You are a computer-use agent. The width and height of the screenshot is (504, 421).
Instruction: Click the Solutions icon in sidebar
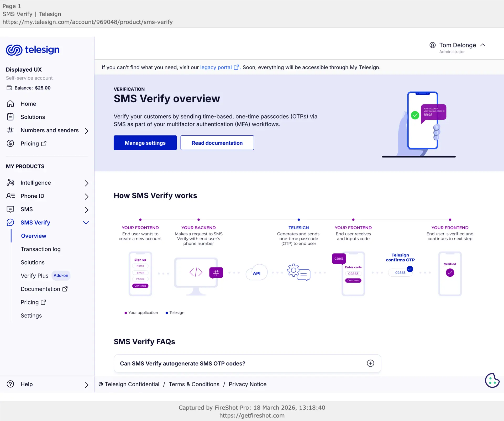[10, 117]
